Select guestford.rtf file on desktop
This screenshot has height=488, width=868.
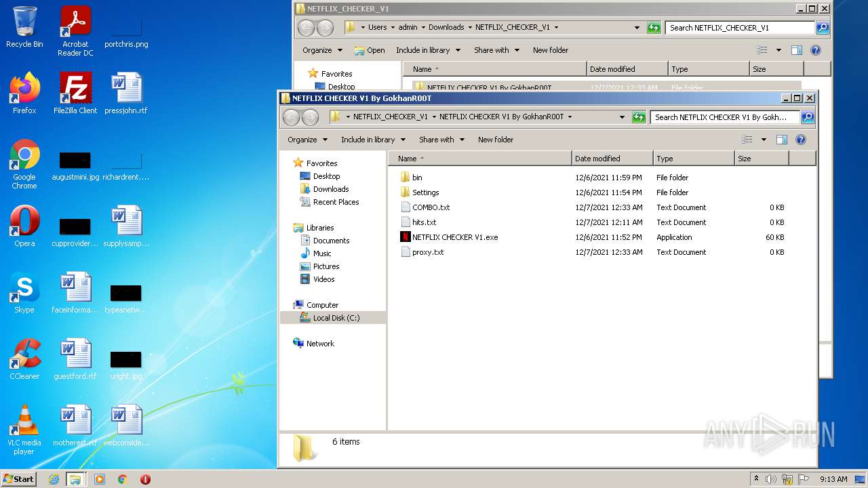(75, 359)
